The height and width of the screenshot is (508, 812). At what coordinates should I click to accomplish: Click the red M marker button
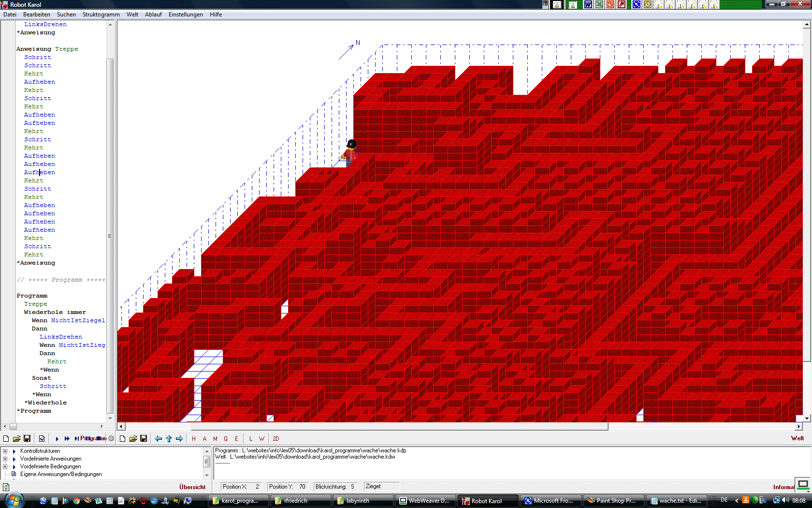pos(215,438)
